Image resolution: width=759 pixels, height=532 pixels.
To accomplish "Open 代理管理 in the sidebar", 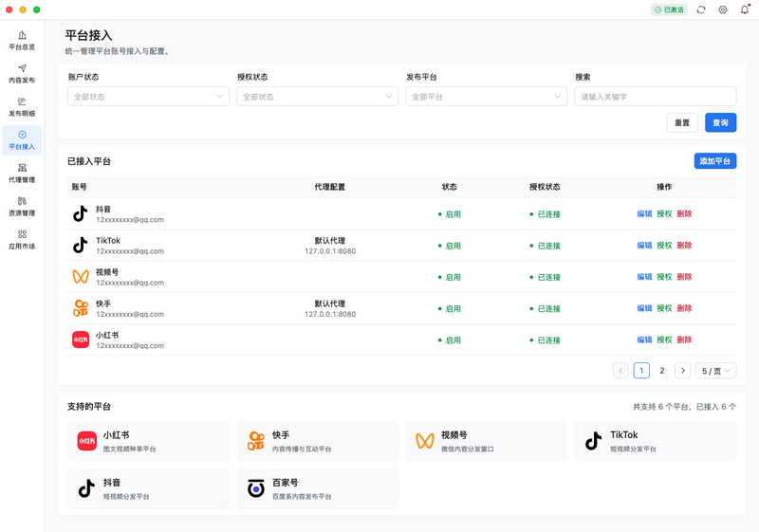I will [22, 173].
